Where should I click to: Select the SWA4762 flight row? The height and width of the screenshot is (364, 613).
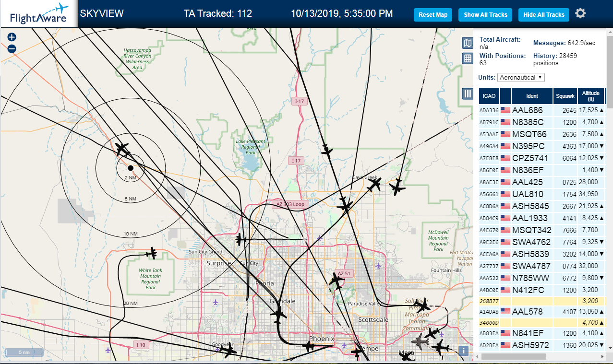click(x=541, y=242)
